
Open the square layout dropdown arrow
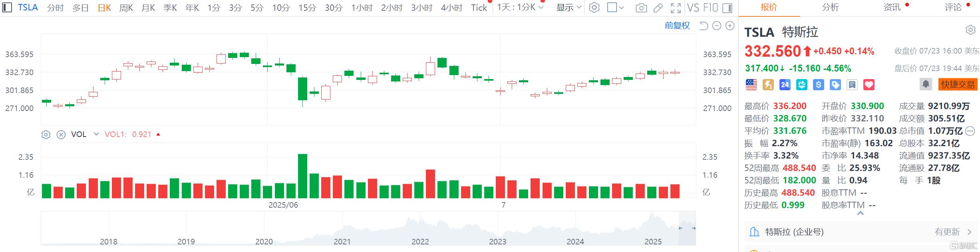click(x=621, y=8)
